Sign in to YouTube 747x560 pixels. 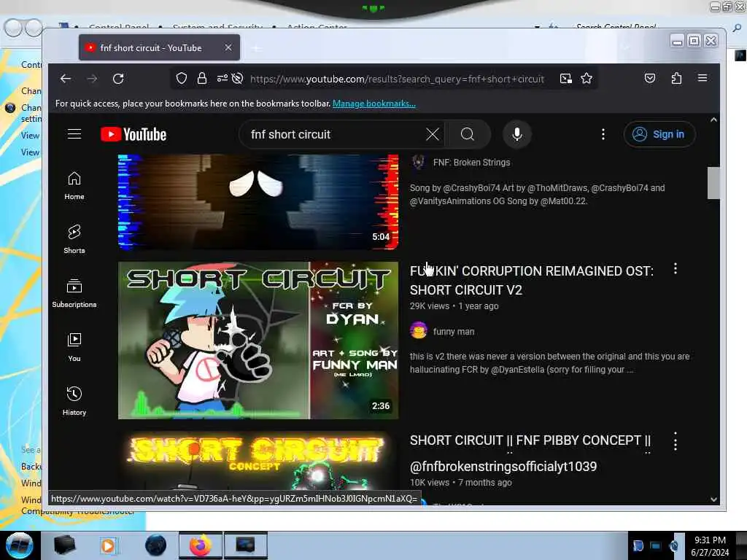point(659,134)
